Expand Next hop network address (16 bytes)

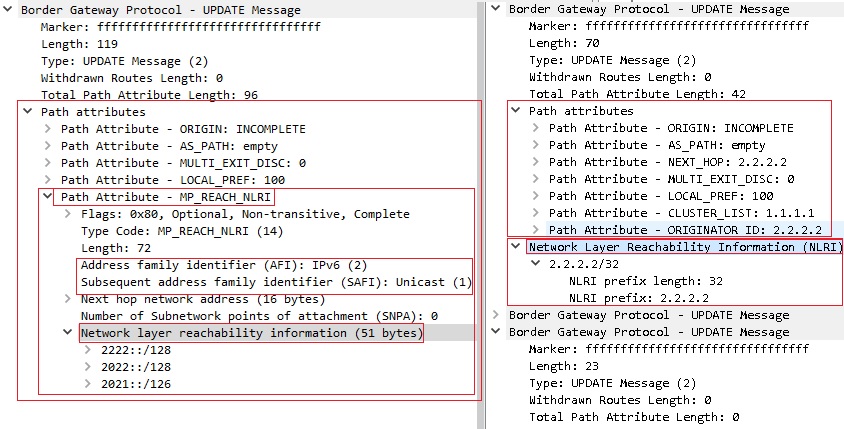point(67,299)
